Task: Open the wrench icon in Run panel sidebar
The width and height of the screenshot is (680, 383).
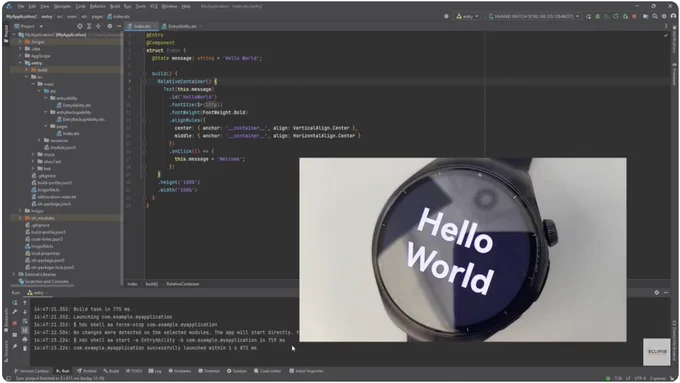Action: 15,312
